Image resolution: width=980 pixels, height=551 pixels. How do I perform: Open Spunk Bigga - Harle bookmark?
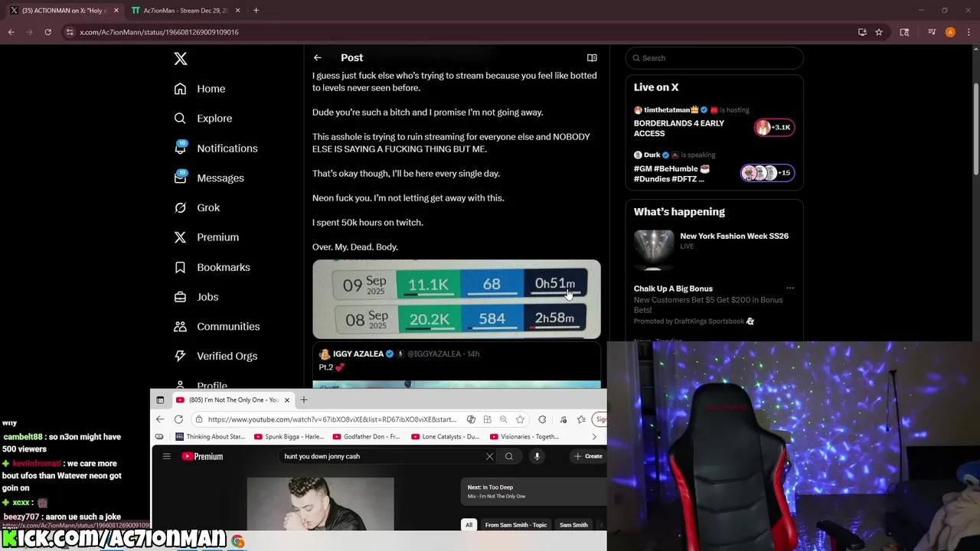(289, 437)
